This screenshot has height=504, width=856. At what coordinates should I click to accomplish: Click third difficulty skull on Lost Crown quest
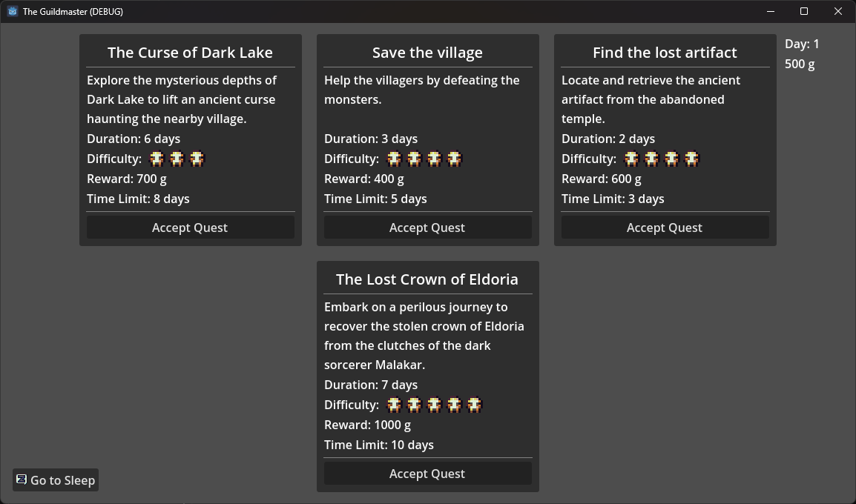[x=434, y=405]
